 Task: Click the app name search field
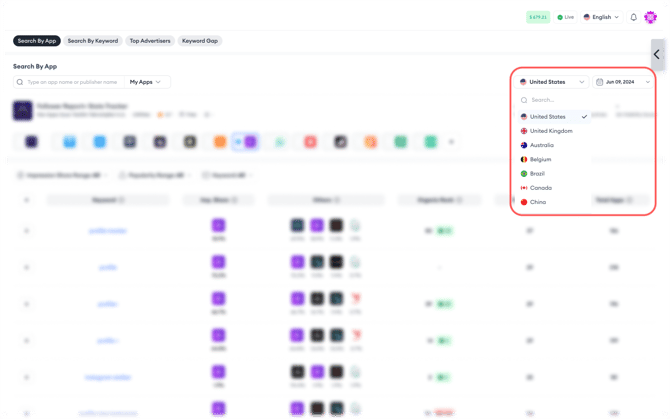click(x=70, y=82)
